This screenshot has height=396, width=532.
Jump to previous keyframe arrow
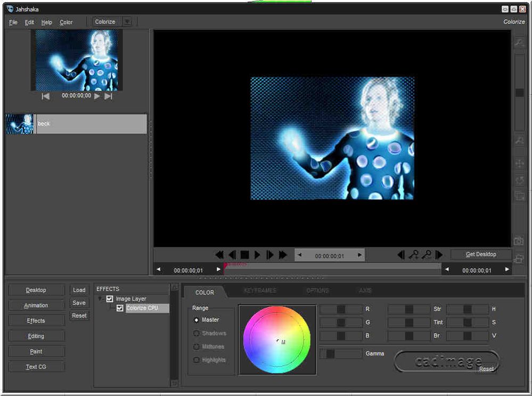400,255
